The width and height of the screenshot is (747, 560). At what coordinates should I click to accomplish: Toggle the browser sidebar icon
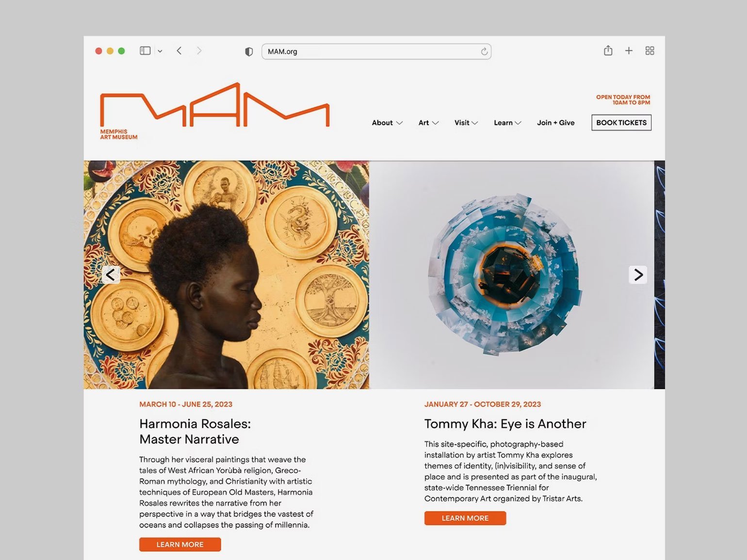point(145,50)
